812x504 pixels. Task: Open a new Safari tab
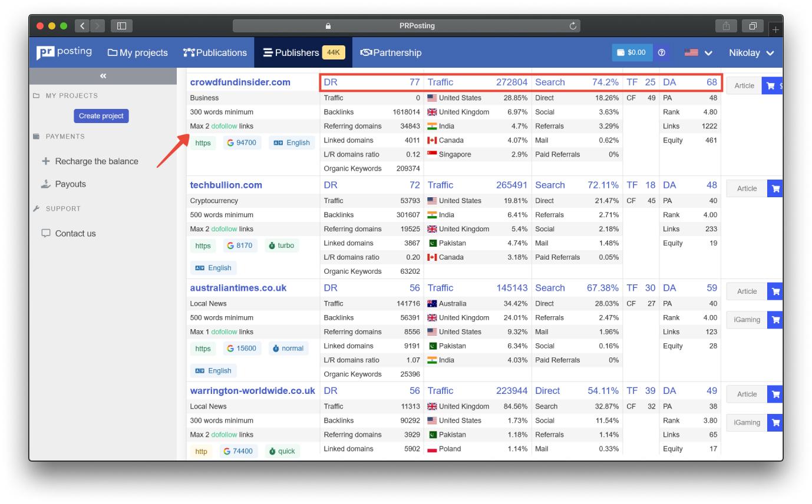(x=775, y=28)
